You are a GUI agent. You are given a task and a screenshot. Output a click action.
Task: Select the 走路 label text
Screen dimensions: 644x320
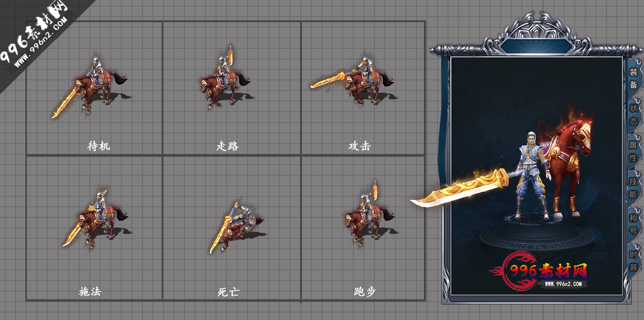click(x=228, y=146)
